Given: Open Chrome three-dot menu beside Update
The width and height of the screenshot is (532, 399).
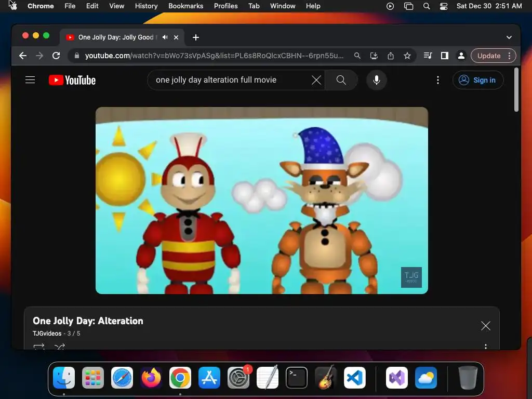Looking at the screenshot, I should pyautogui.click(x=509, y=56).
